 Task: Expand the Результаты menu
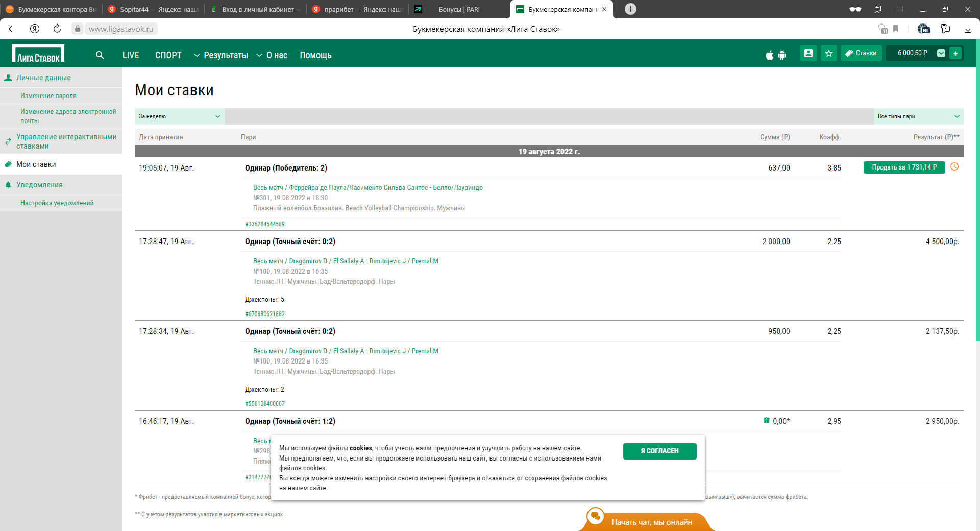pyautogui.click(x=221, y=55)
